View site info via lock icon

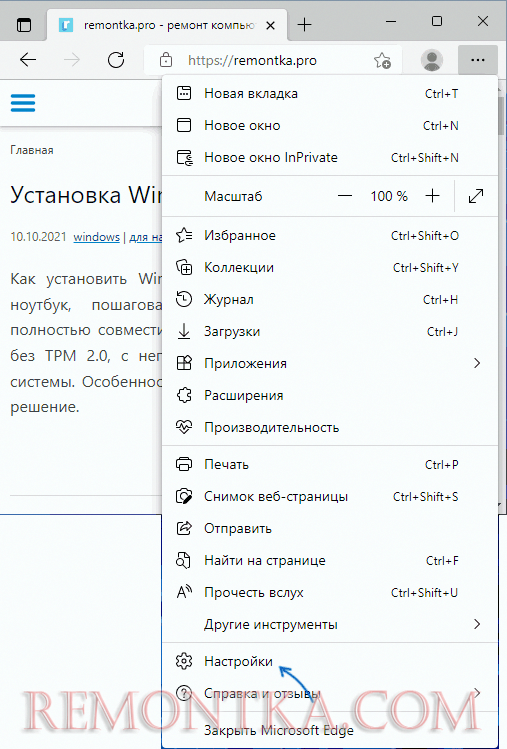click(x=166, y=60)
